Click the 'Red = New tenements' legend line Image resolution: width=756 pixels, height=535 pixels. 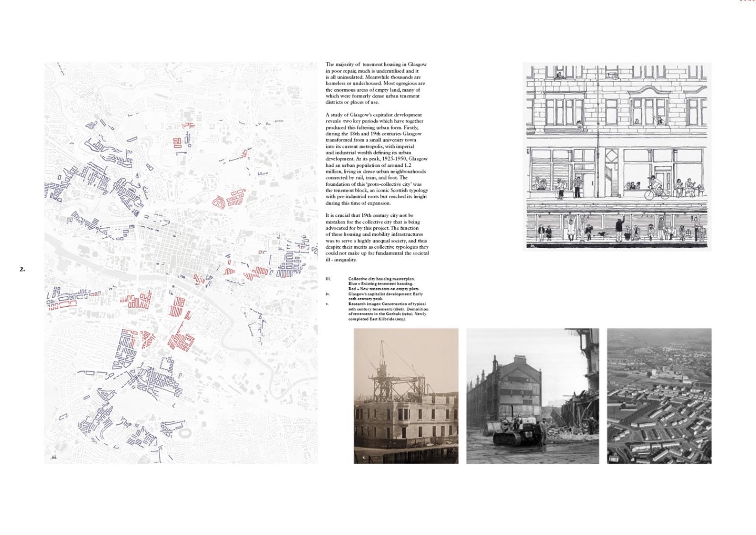[384, 289]
